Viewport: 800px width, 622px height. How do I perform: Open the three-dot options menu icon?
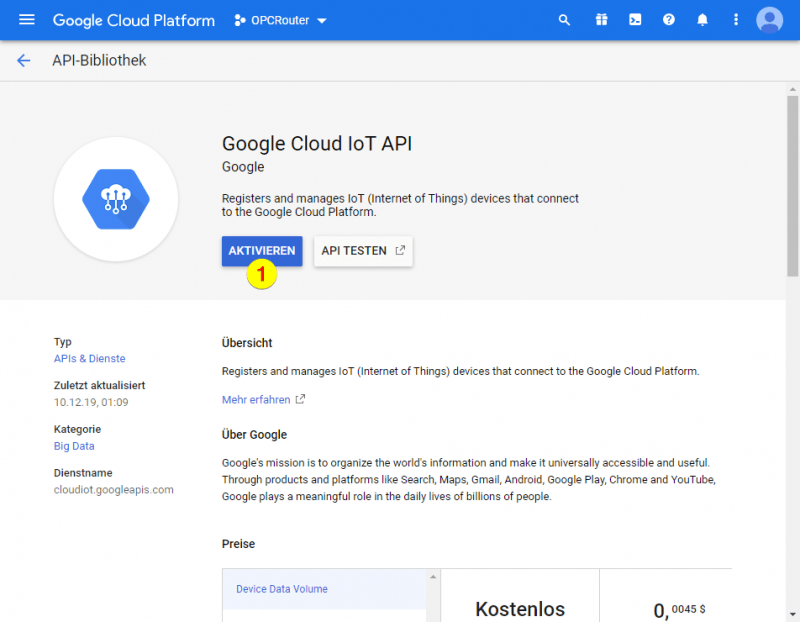pos(735,20)
